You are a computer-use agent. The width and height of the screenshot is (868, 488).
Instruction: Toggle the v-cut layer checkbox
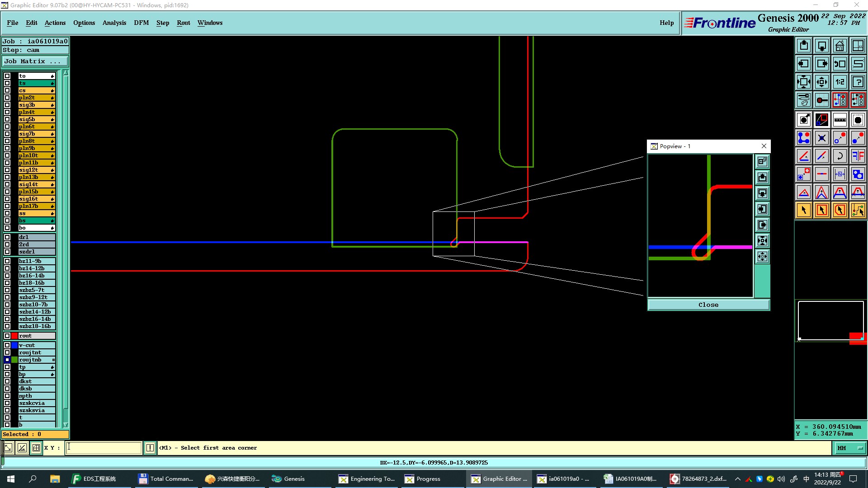[7, 345]
